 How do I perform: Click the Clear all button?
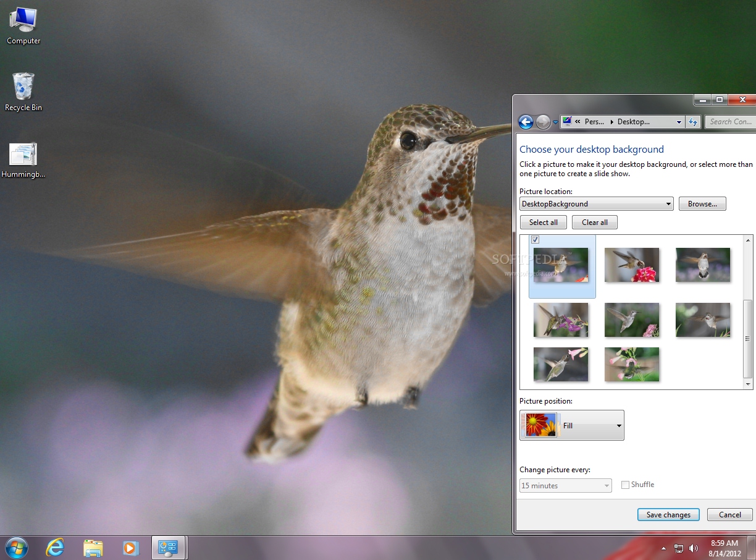(x=595, y=223)
